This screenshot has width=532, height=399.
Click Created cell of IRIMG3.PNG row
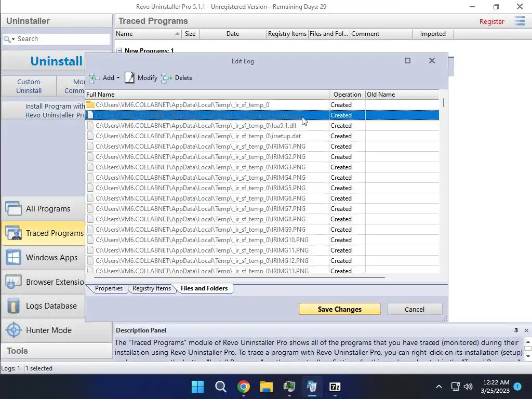[347, 167]
